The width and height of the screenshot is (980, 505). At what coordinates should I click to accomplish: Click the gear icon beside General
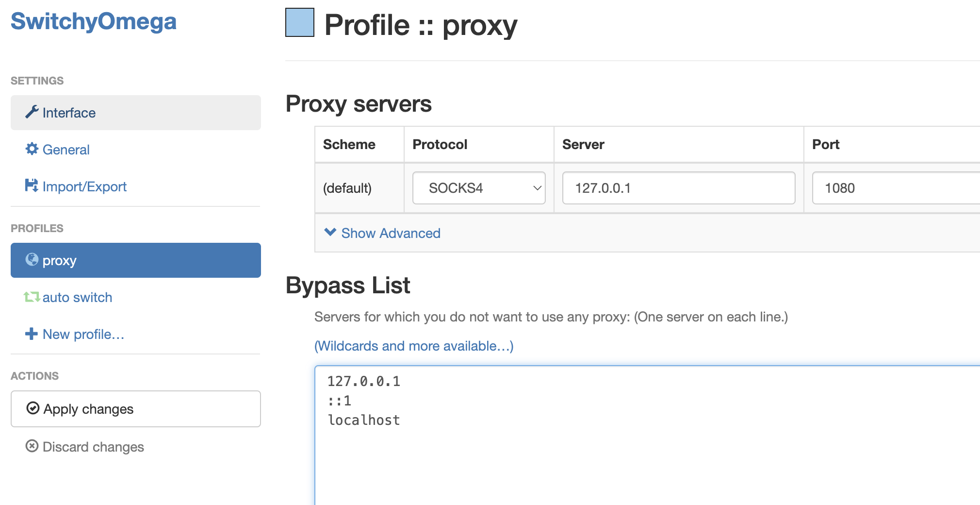32,149
